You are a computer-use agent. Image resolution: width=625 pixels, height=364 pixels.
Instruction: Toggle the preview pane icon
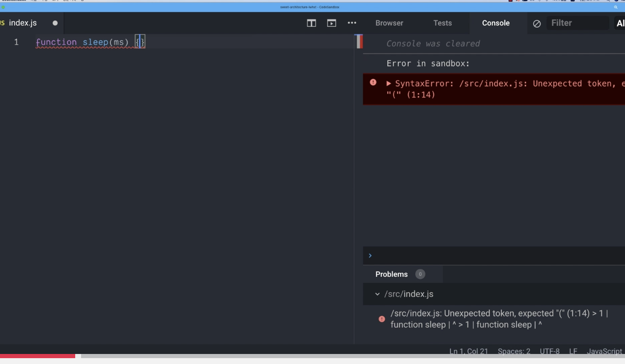[332, 23]
